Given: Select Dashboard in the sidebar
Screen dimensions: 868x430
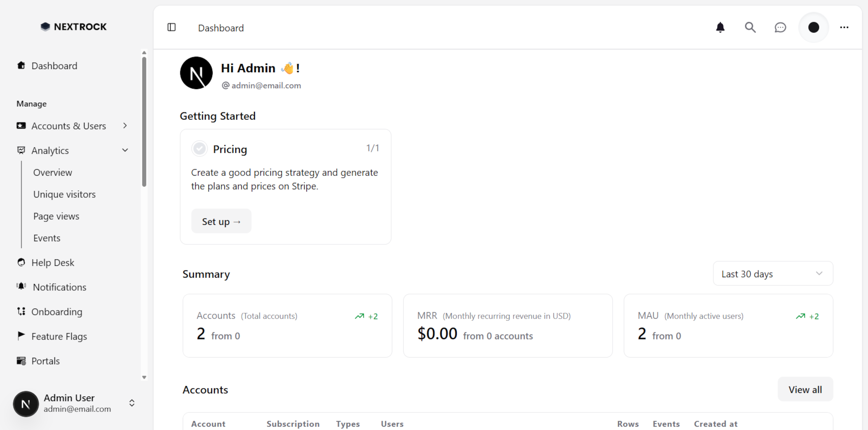Looking at the screenshot, I should (x=54, y=66).
